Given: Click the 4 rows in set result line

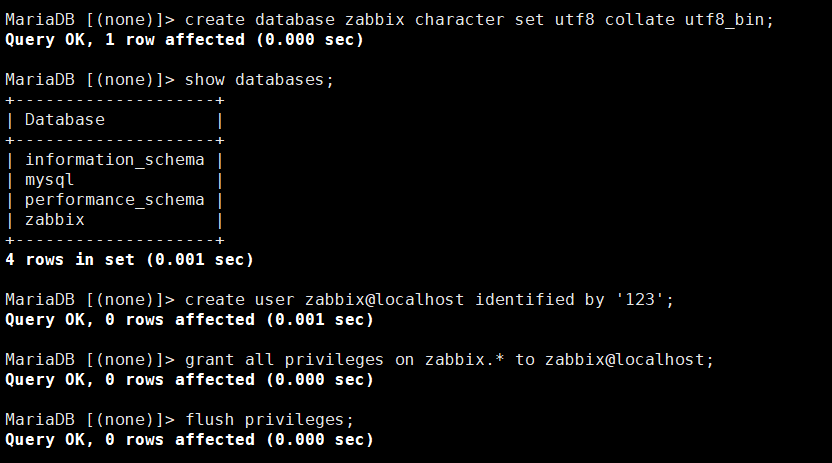Looking at the screenshot, I should pyautogui.click(x=129, y=260).
